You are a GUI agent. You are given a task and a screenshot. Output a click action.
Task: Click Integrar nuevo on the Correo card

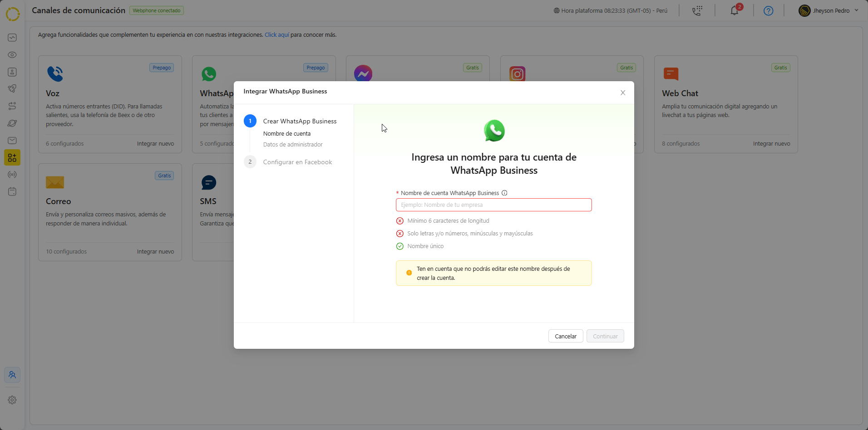(x=156, y=252)
